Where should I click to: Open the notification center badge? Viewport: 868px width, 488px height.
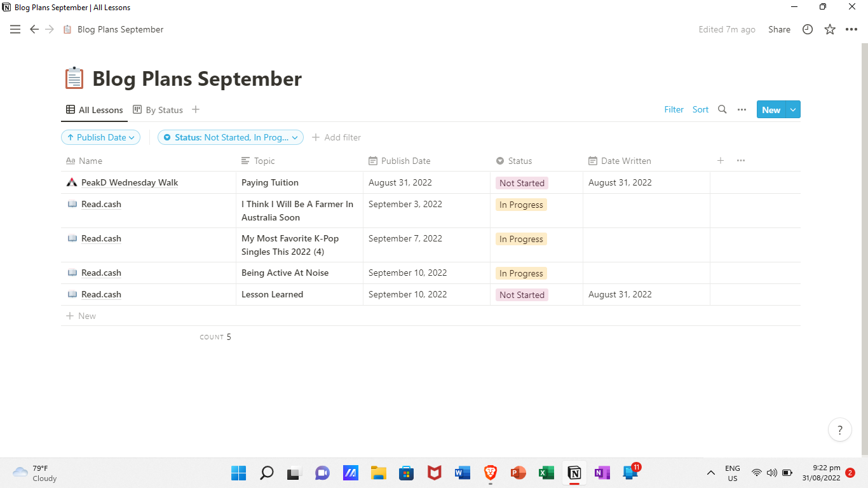click(x=850, y=473)
